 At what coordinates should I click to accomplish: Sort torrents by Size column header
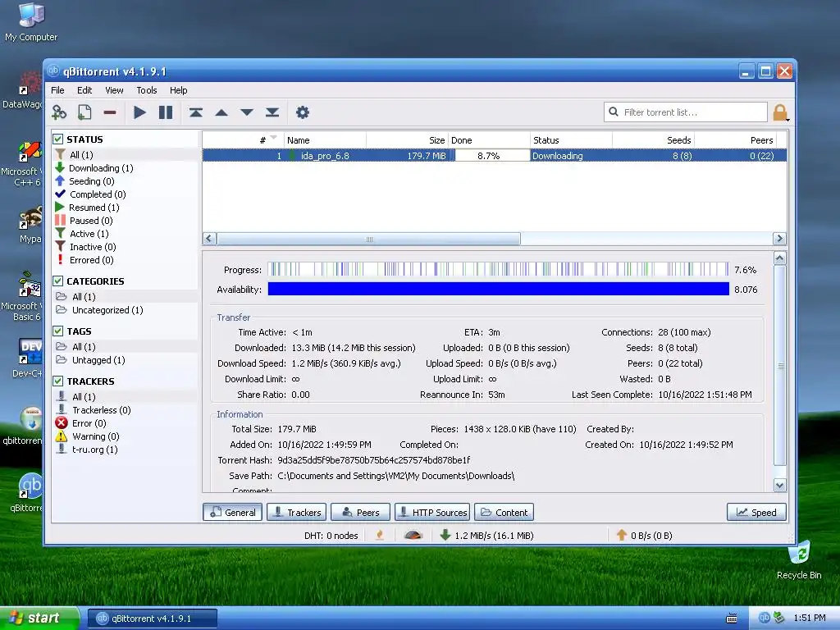(407, 139)
